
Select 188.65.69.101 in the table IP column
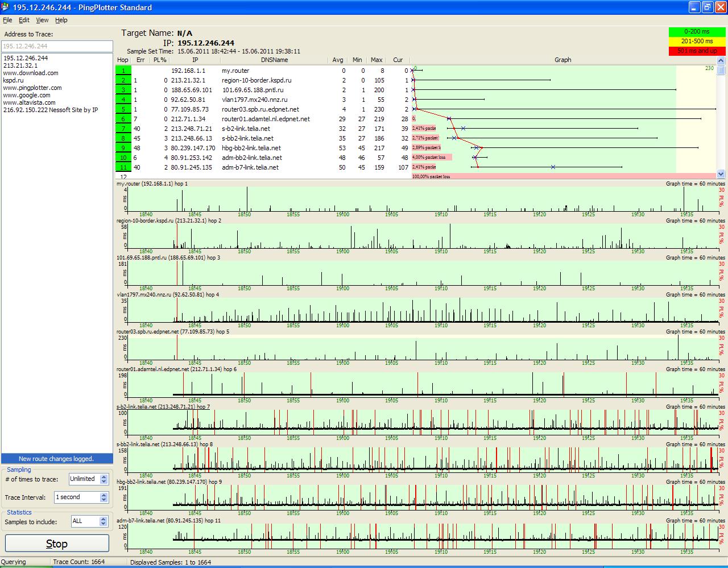pyautogui.click(x=191, y=90)
